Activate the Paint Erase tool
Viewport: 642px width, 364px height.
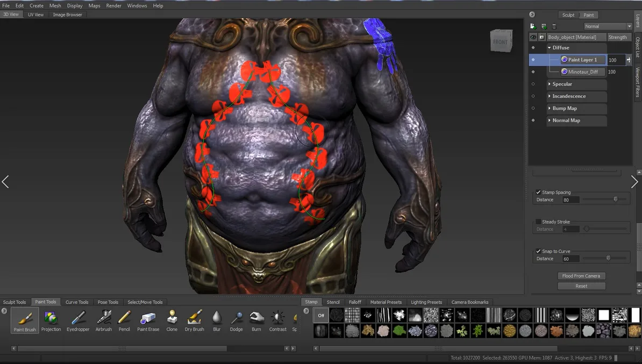coord(148,320)
